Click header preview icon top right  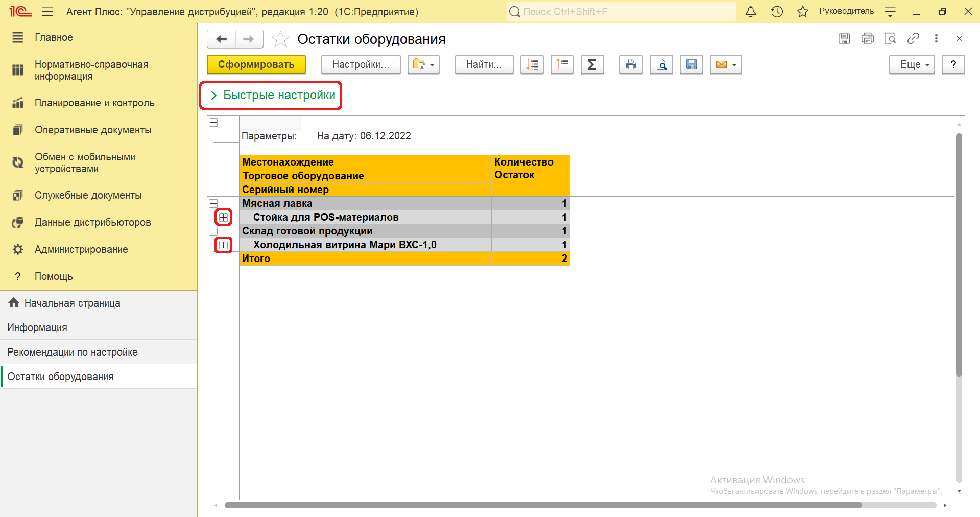pyautogui.click(x=890, y=38)
